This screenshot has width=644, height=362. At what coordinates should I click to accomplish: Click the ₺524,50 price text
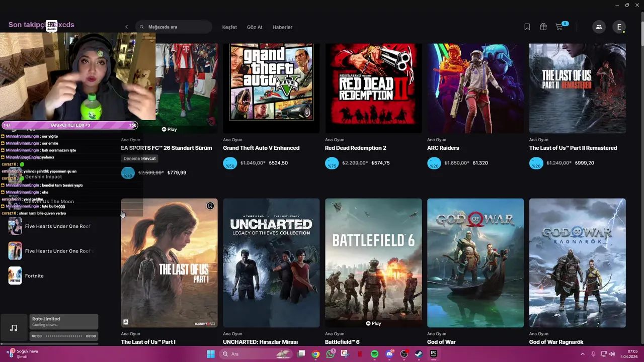[278, 163]
